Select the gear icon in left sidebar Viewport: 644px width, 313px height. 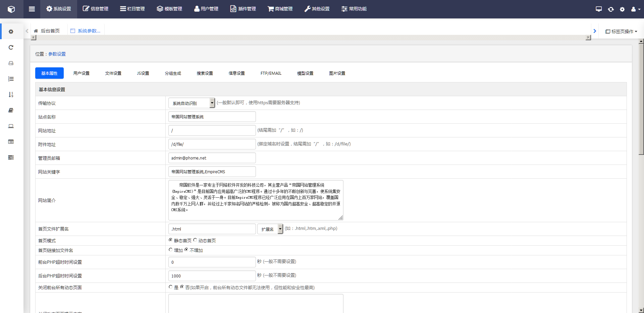coord(11,32)
